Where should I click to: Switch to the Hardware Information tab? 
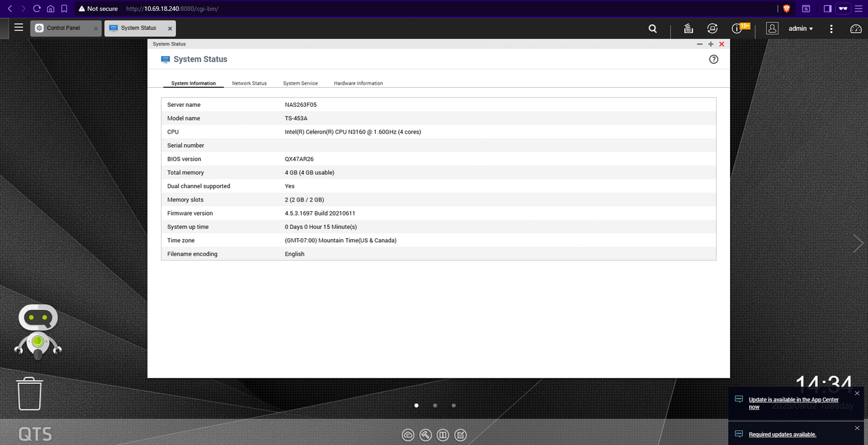coord(358,83)
